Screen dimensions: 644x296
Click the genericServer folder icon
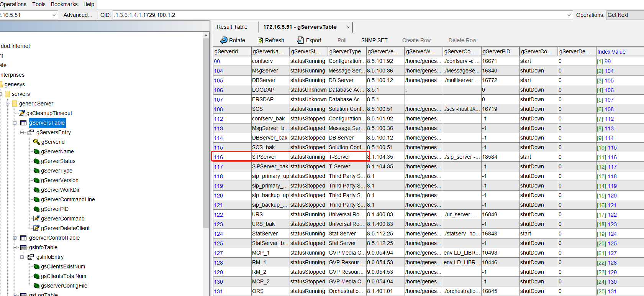15,104
